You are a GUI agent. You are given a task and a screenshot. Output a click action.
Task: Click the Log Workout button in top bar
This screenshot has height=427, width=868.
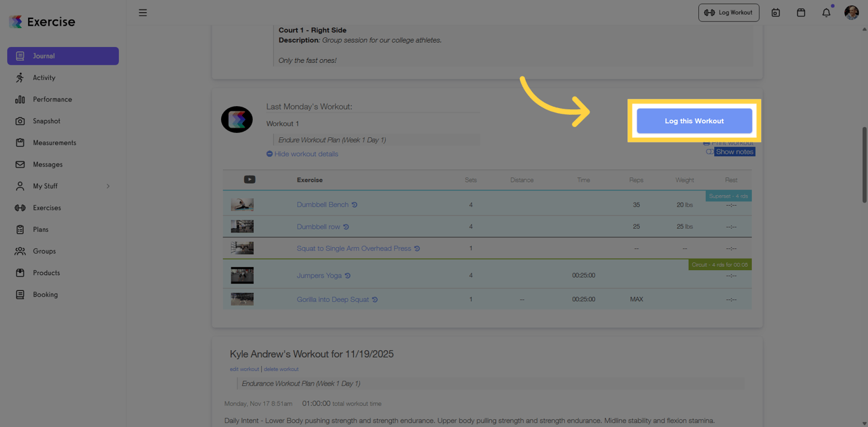coord(728,13)
